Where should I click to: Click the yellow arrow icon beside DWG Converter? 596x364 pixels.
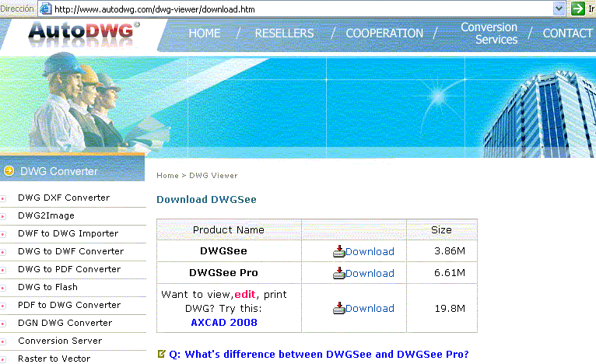pyautogui.click(x=9, y=171)
